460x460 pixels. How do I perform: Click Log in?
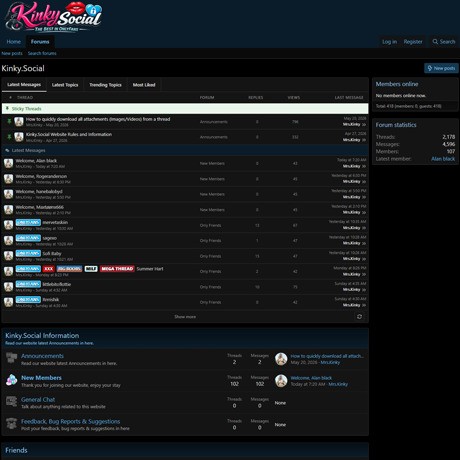pos(389,42)
